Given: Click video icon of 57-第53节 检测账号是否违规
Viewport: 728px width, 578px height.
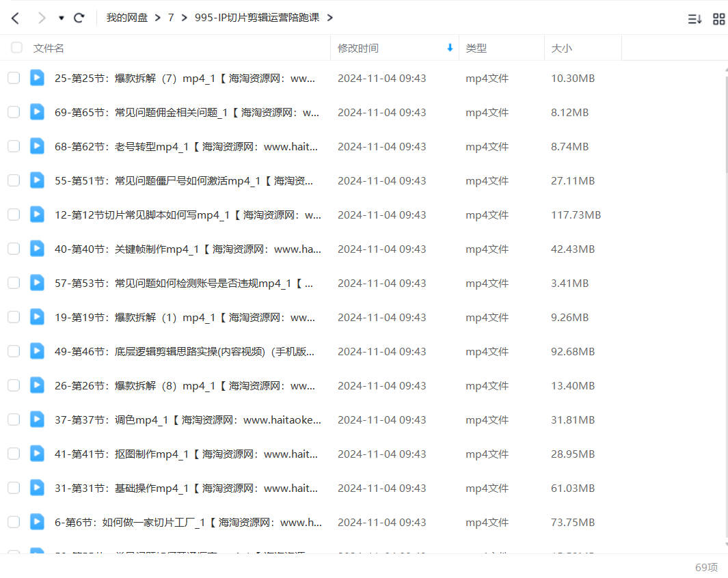Looking at the screenshot, I should 37,283.
